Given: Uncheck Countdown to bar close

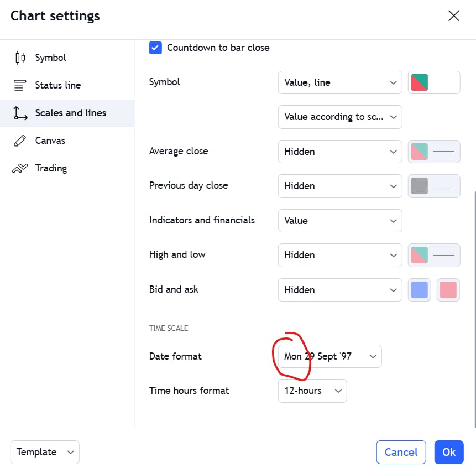Looking at the screenshot, I should tap(156, 48).
